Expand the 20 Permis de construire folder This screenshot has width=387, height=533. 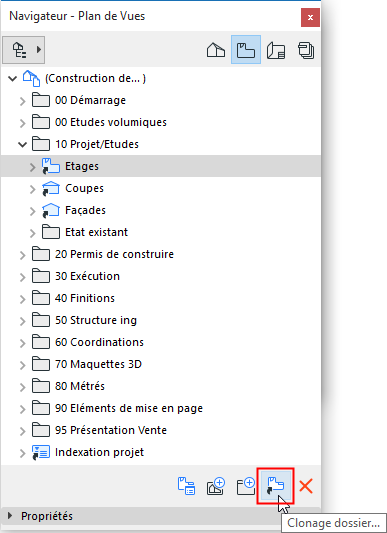tap(22, 255)
